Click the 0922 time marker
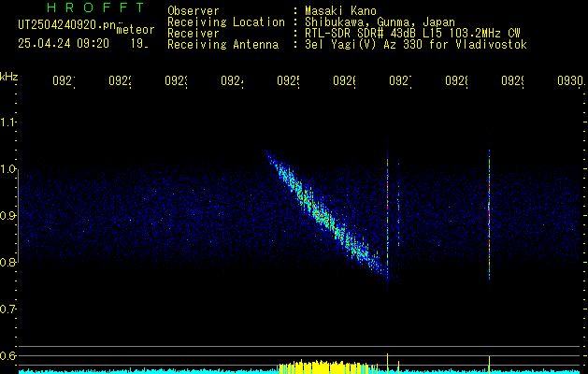588x374 pixels. 120,81
